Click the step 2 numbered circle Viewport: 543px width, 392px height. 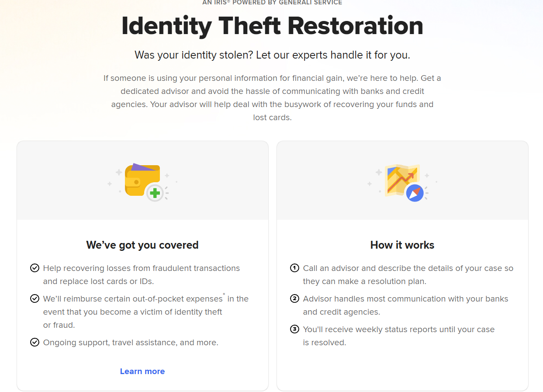tap(294, 298)
